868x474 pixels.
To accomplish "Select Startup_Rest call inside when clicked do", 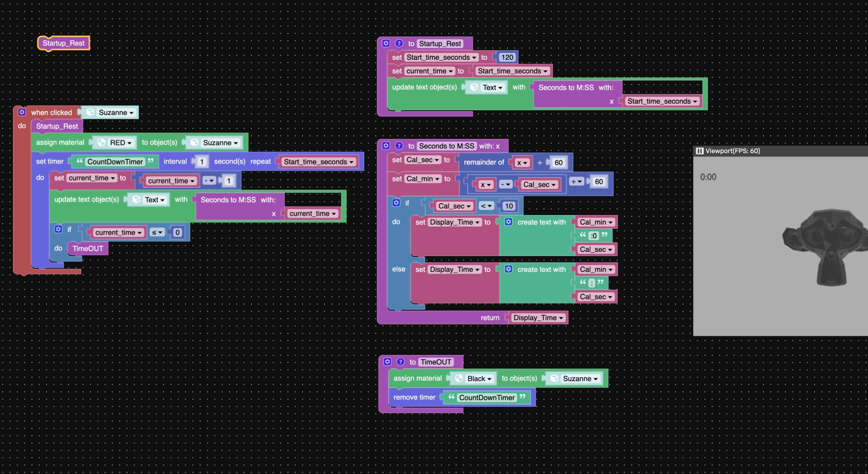I will 57,126.
